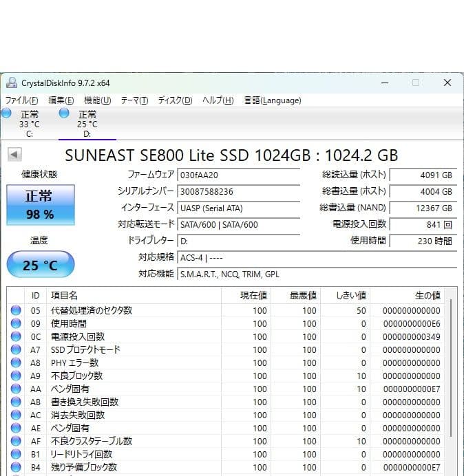
Task: Click power on count value 841 回
Action: pos(423,225)
